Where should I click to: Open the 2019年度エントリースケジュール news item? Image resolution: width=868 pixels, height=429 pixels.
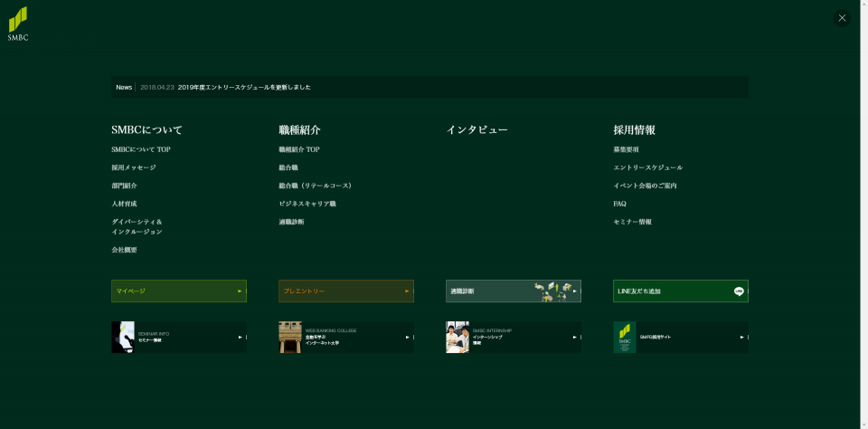click(244, 87)
